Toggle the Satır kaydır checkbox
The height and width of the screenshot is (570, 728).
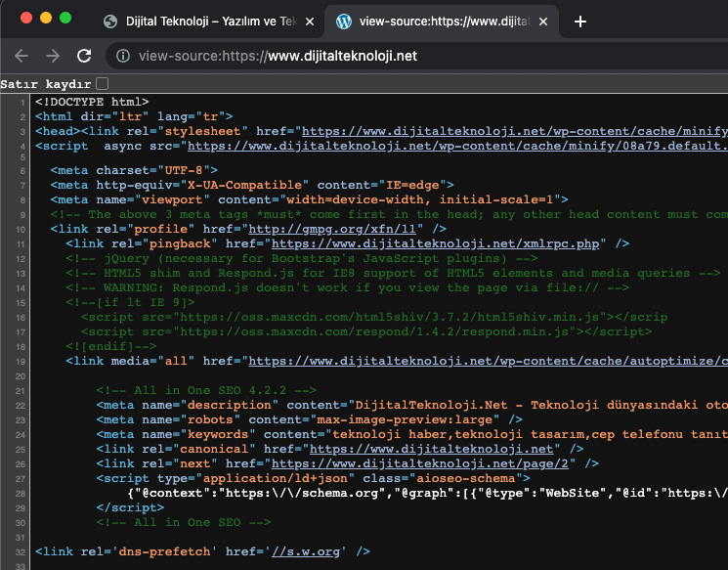tap(103, 84)
